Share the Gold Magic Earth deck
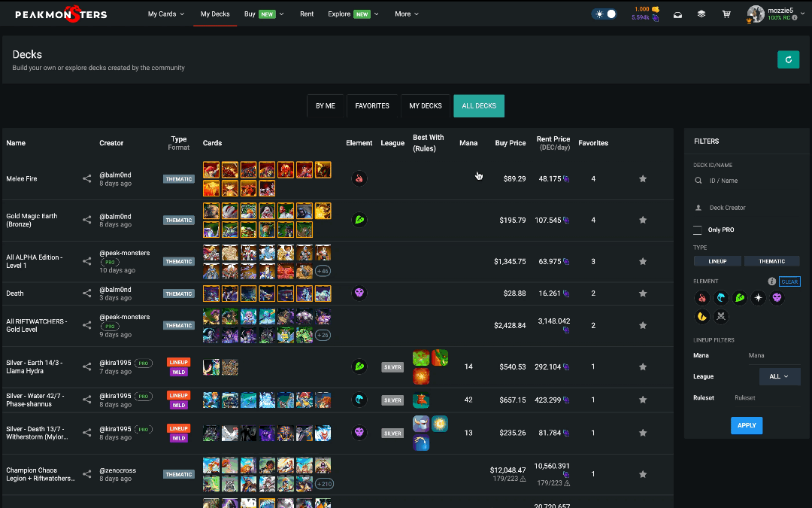This screenshot has height=508, width=812. 86,220
